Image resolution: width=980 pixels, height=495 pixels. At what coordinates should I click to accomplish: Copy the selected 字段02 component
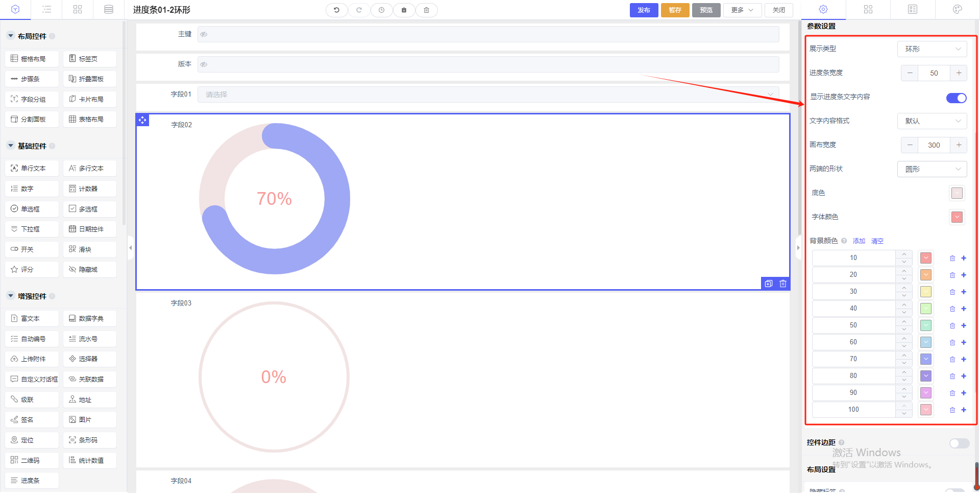(769, 284)
